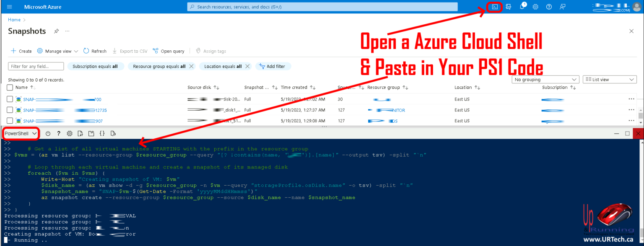The height and width of the screenshot is (246, 644).
Task: Click the Home breadcrumb link
Action: click(x=14, y=20)
